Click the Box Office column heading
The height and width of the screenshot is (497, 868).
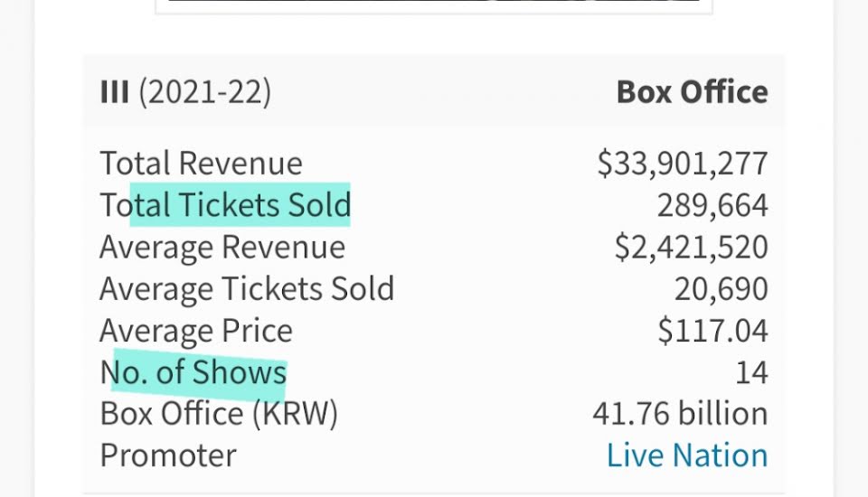pyautogui.click(x=692, y=92)
